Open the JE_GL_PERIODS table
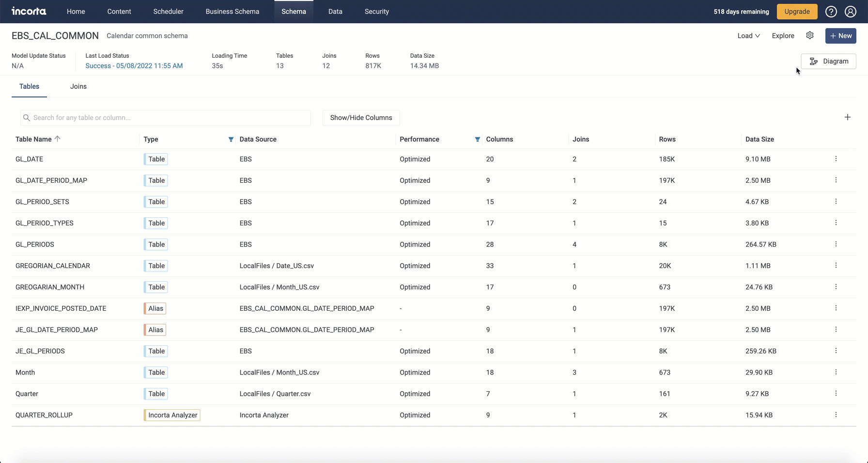This screenshot has width=868, height=463. click(x=40, y=351)
